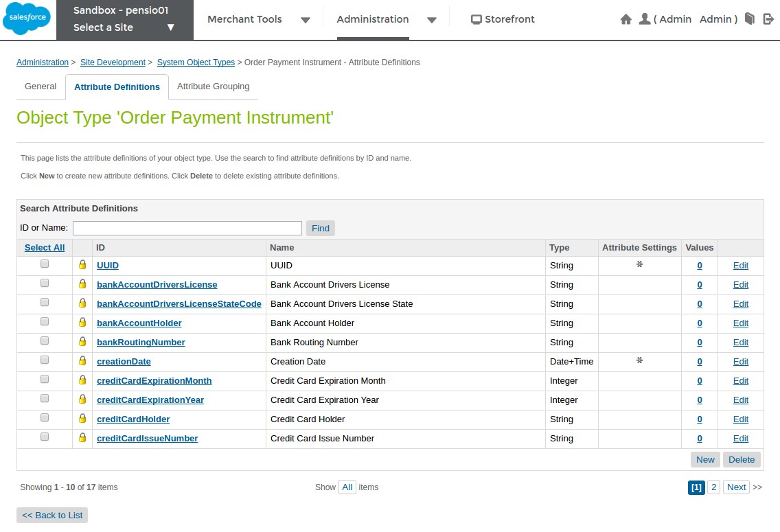Select the creditCardIssueNumber row checkbox

click(45, 437)
